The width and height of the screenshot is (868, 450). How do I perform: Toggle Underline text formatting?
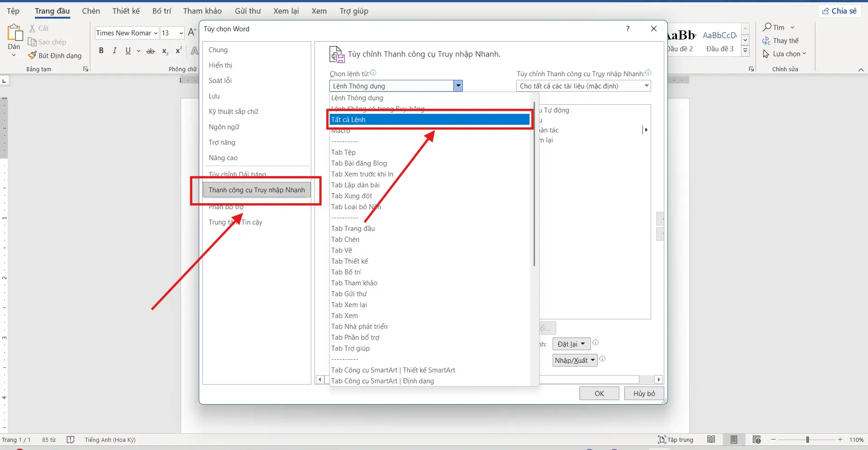128,51
